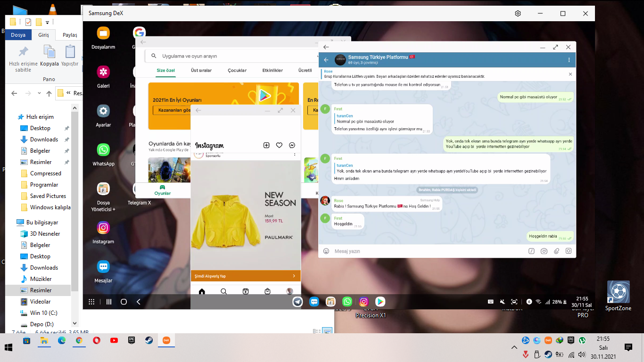Select Çocuklar tab in Play Store

237,70
